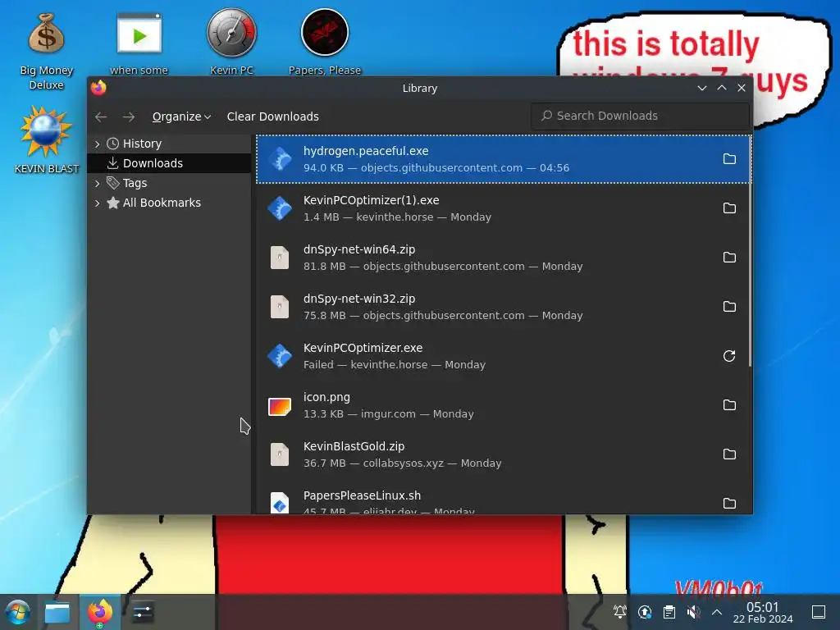The height and width of the screenshot is (630, 840).
Task: Click the Firefox taskbar button
Action: click(100, 612)
